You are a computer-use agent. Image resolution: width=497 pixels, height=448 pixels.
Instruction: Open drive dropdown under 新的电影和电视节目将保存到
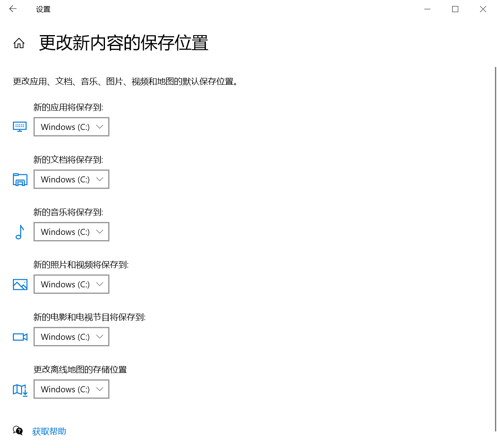(71, 337)
